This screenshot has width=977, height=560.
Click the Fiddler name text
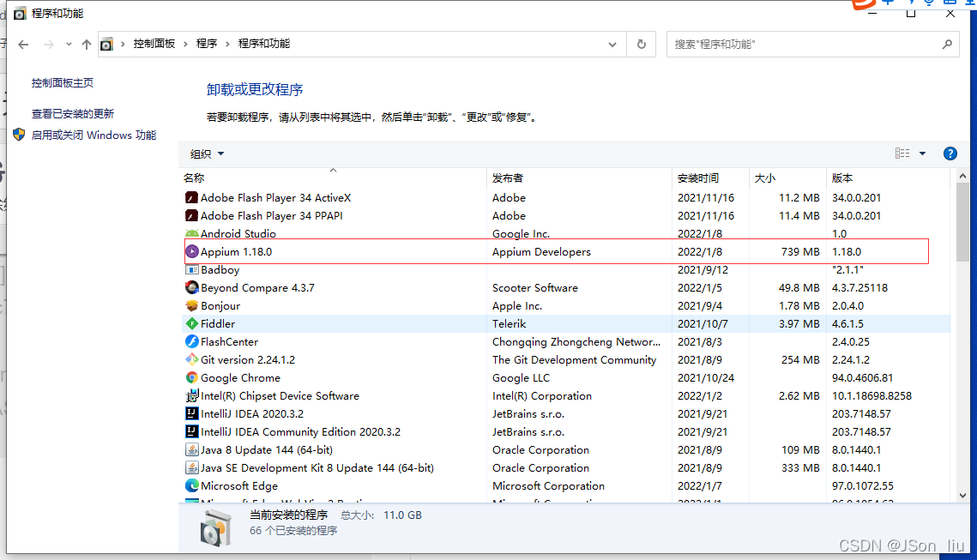pyautogui.click(x=218, y=324)
